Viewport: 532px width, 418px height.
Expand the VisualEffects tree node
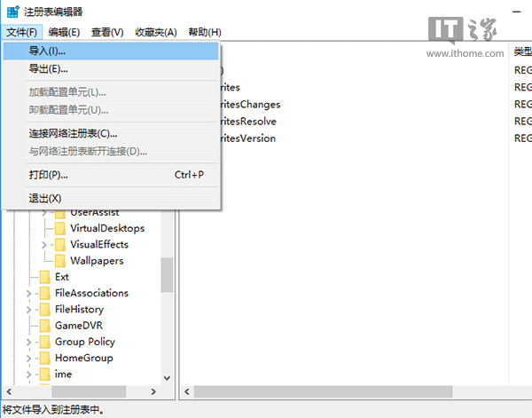coord(44,245)
